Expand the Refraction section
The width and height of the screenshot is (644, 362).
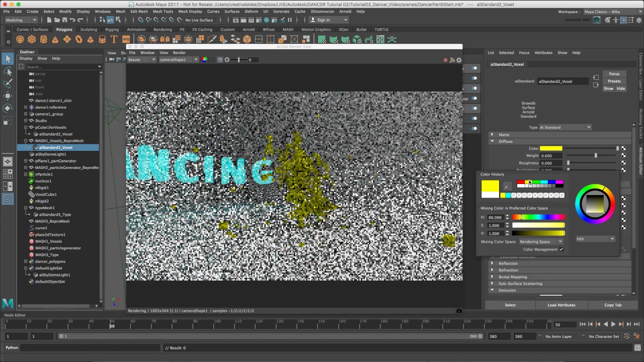click(x=492, y=270)
